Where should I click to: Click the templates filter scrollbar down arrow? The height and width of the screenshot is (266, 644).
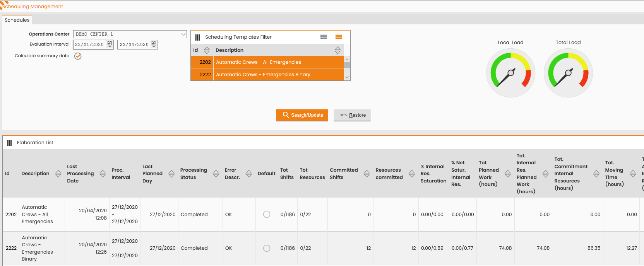347,77
